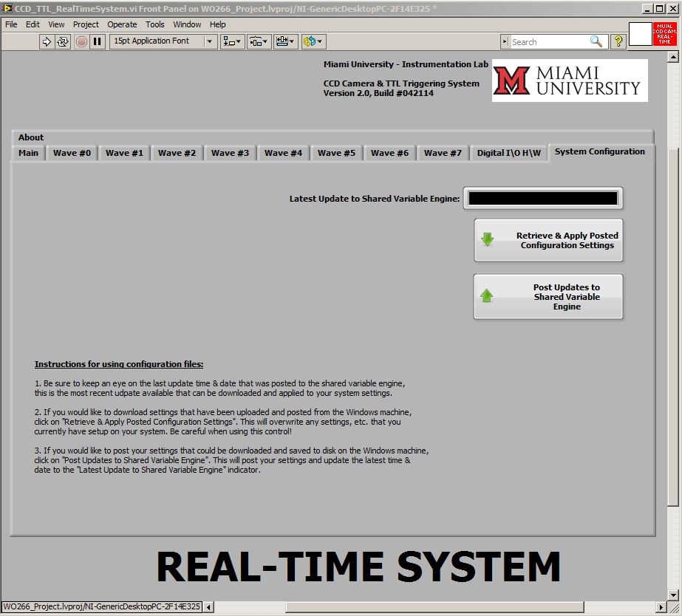This screenshot has height=616, width=682.
Task: Switch to the About tab
Action: point(31,137)
